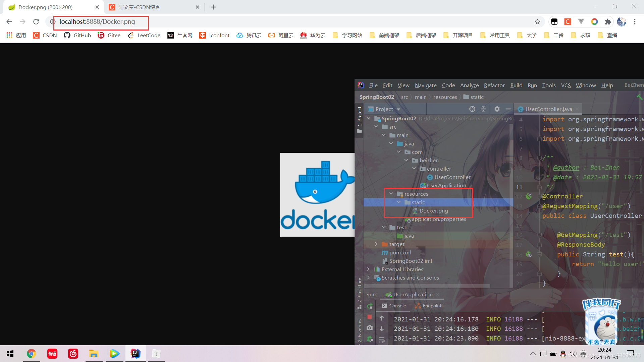Click the resources breadcrumb in IntelliJ

(x=445, y=97)
